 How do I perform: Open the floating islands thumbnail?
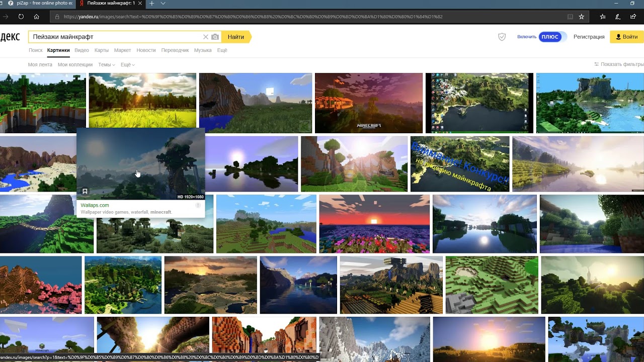[x=596, y=339]
